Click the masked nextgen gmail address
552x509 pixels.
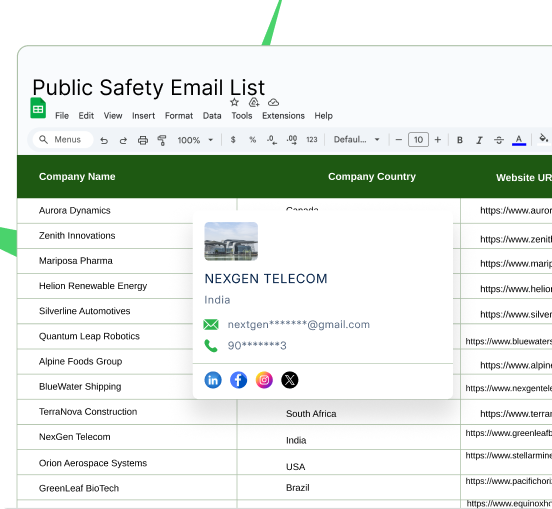(x=299, y=325)
